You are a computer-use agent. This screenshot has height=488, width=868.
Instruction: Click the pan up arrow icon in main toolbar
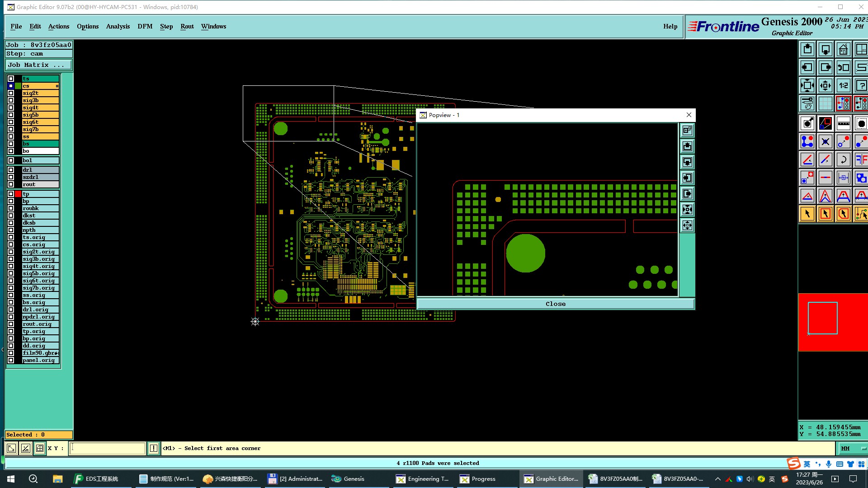[807, 49]
